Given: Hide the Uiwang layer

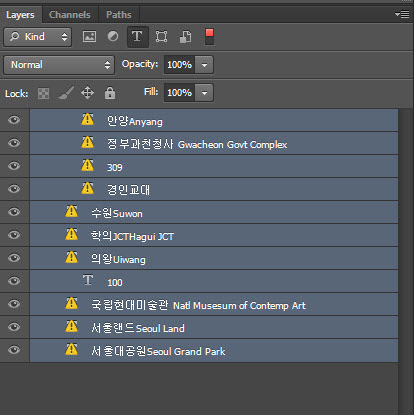Looking at the screenshot, I should click(x=14, y=258).
